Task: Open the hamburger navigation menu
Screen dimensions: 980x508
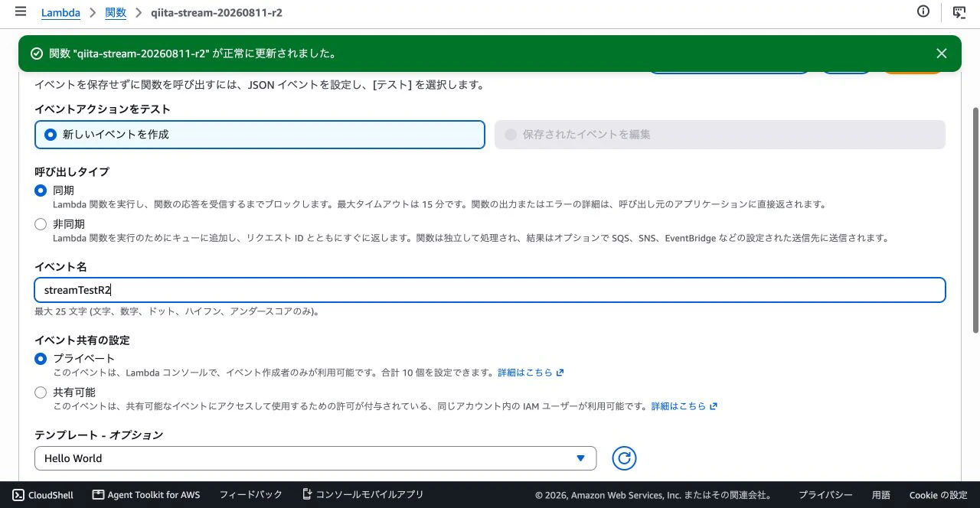Action: coord(20,12)
